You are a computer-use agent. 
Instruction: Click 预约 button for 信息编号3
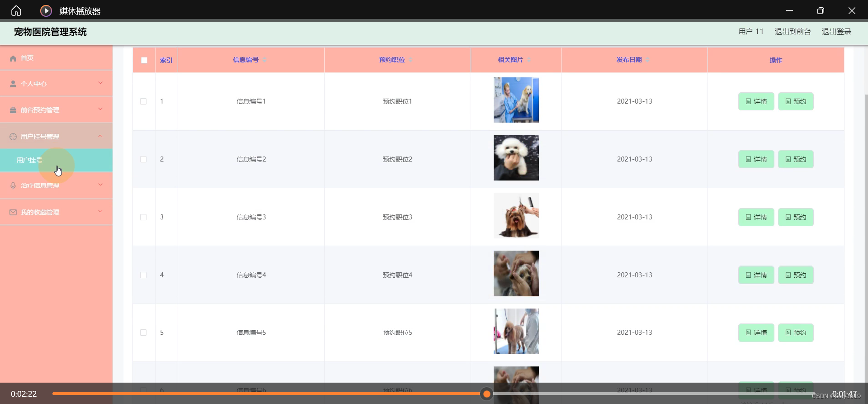(796, 217)
